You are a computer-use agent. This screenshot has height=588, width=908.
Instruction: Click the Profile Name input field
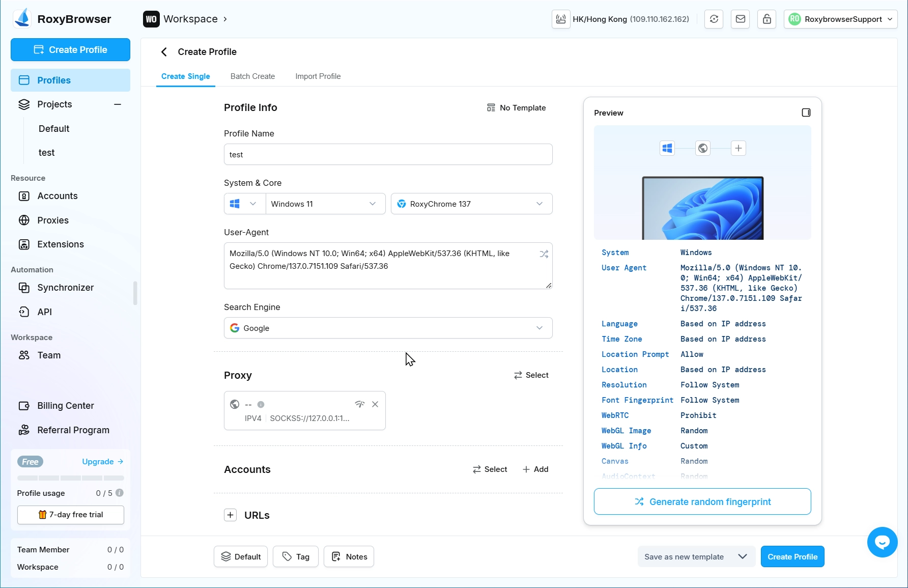coord(388,155)
